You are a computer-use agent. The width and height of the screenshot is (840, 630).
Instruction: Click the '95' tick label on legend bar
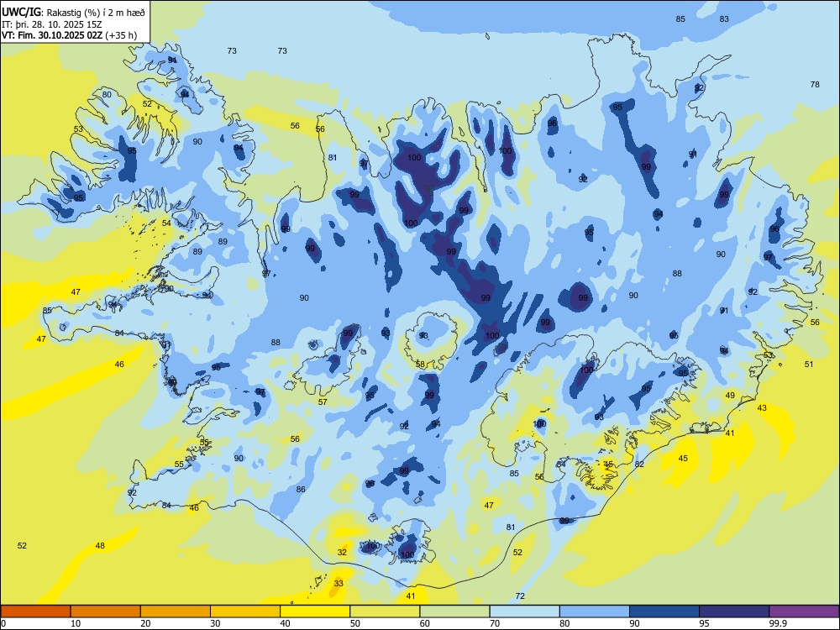705,623
